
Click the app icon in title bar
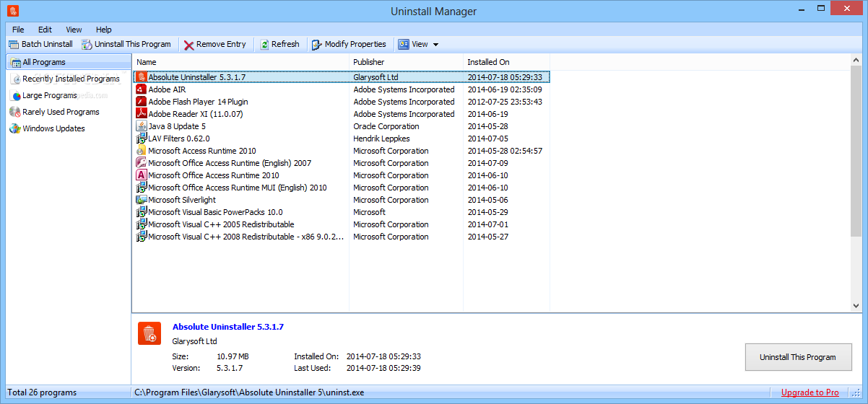[x=13, y=11]
